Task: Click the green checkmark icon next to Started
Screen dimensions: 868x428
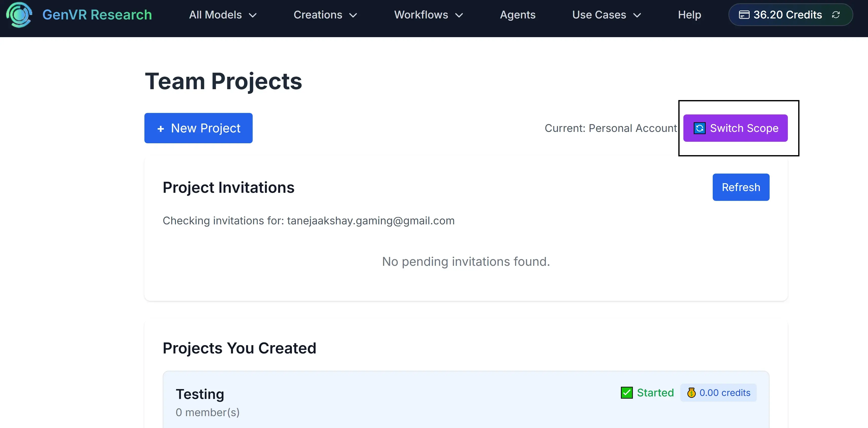Action: (x=626, y=393)
